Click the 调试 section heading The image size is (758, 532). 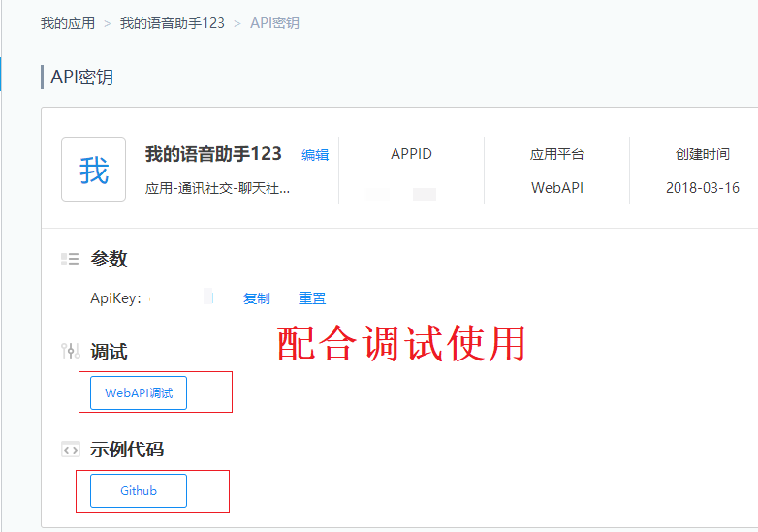click(x=109, y=352)
